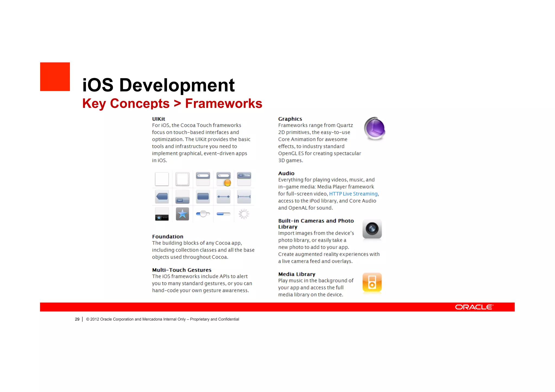Click the Graphics heading
Image resolution: width=555 pixels, height=392 pixels.
click(290, 119)
